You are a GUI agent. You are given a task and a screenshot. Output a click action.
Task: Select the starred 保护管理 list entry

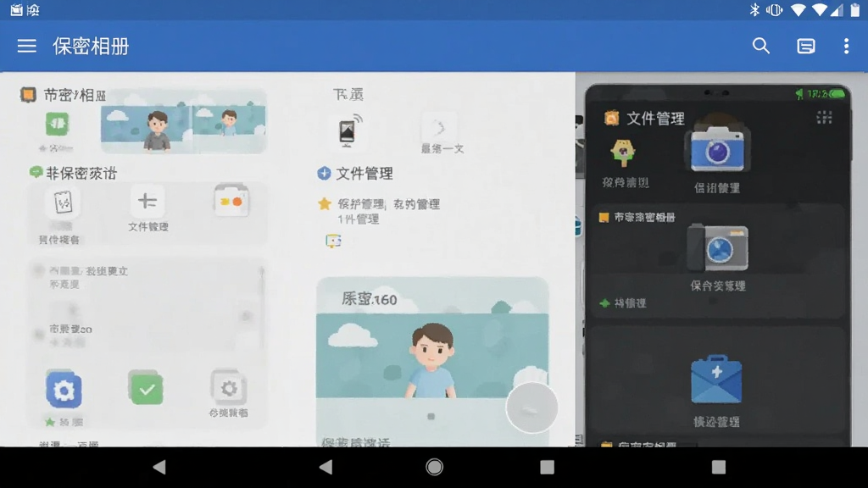point(380,211)
